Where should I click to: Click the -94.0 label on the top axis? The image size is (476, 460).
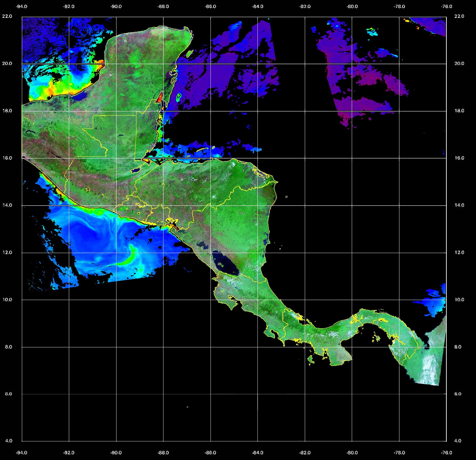[x=22, y=7]
